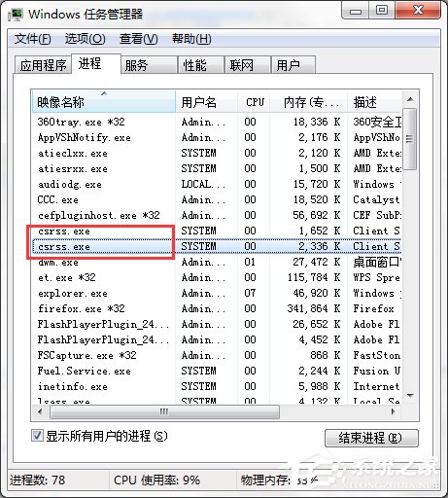Select the atieclxx.exe process
The width and height of the screenshot is (448, 498).
(x=217, y=153)
